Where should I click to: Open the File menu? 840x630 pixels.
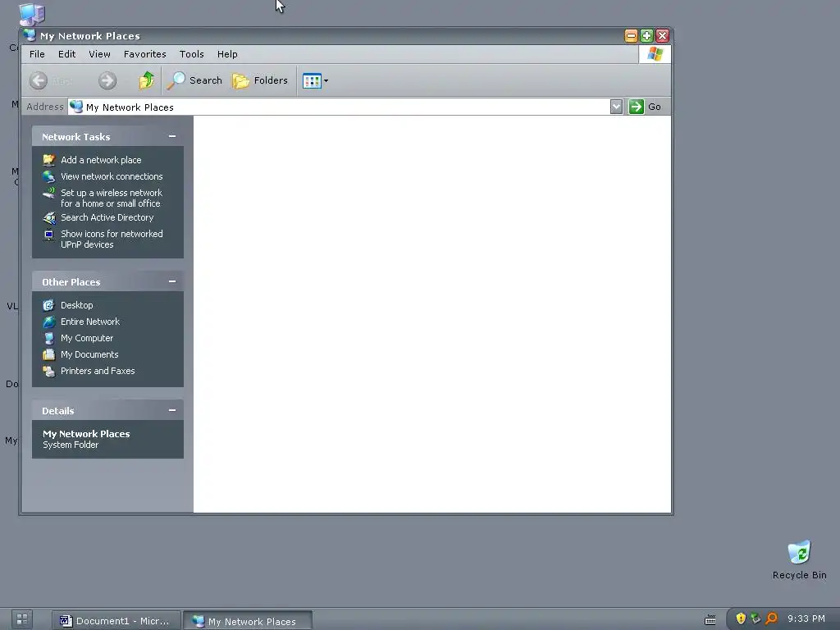37,54
